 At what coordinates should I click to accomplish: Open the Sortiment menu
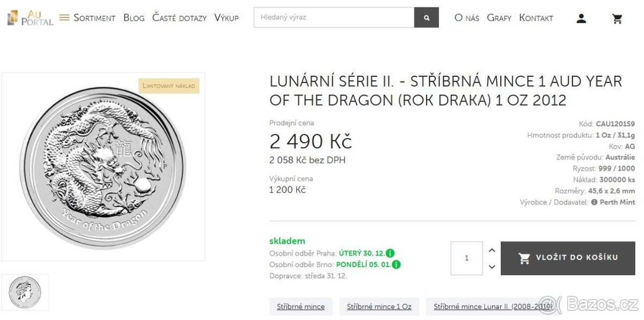tap(95, 18)
